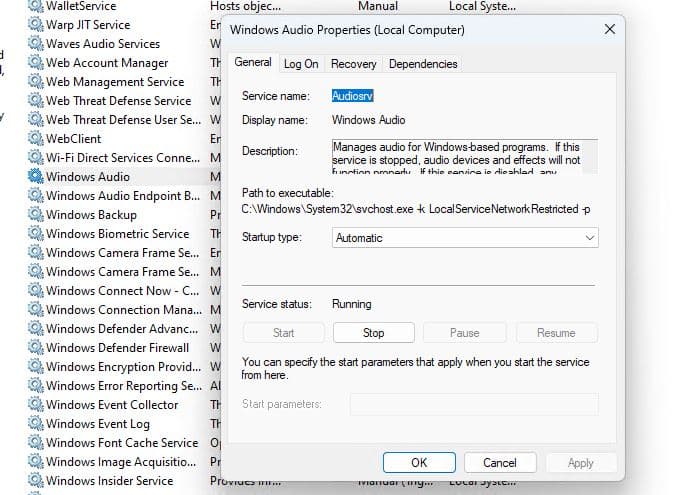Switch to the General tab
This screenshot has height=495, width=696.
[253, 62]
